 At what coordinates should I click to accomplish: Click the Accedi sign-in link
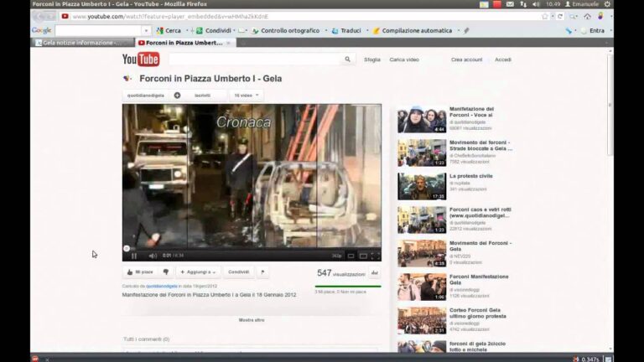pos(502,59)
